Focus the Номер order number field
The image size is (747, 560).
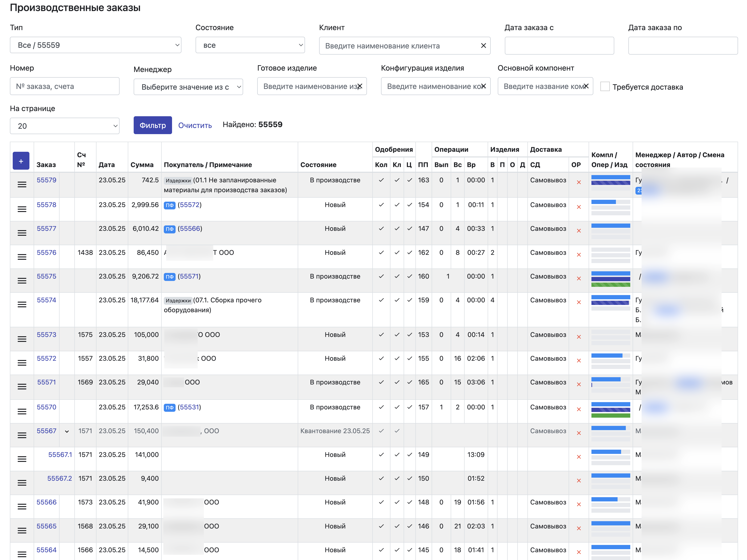click(x=64, y=86)
